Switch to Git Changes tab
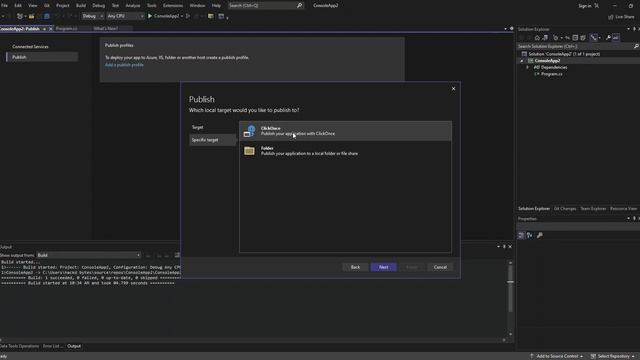640x360 pixels. coord(564,209)
